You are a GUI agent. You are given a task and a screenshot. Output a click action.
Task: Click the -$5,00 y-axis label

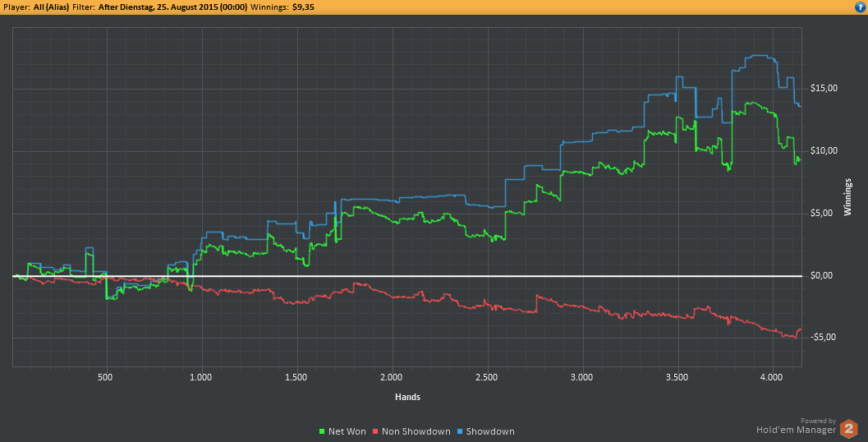[824, 338]
